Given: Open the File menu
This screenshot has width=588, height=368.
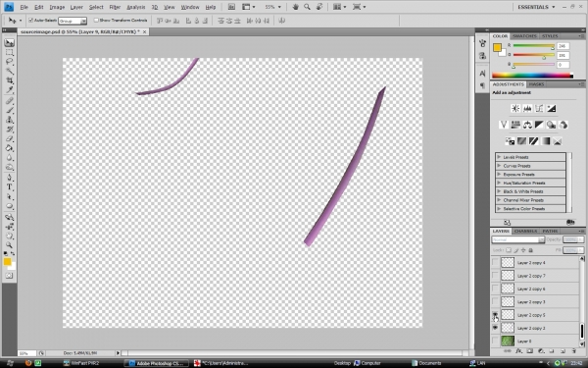Looking at the screenshot, I should [24, 7].
